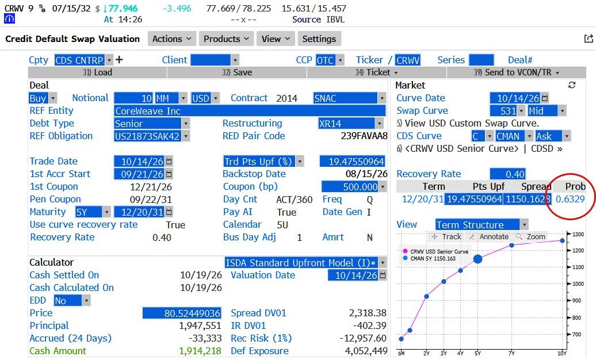
Task: Open the Curve Date calendar icon
Action: pos(545,98)
